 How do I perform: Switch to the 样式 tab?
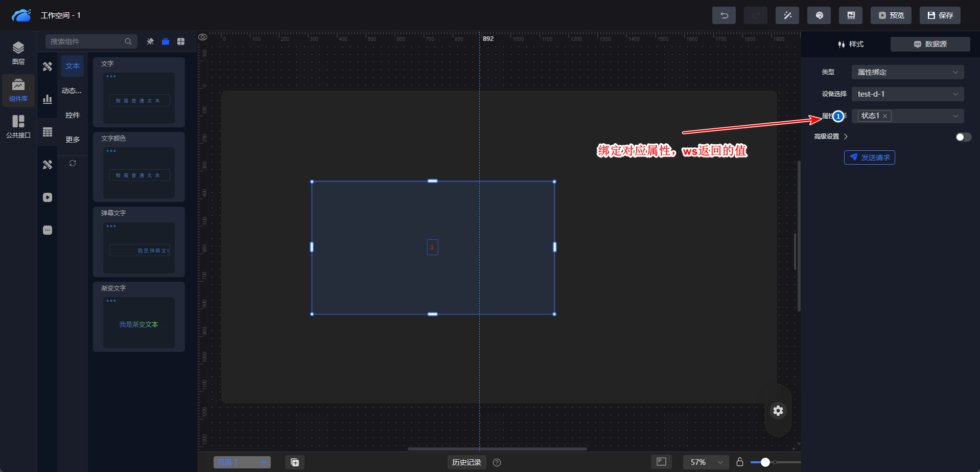coord(851,44)
